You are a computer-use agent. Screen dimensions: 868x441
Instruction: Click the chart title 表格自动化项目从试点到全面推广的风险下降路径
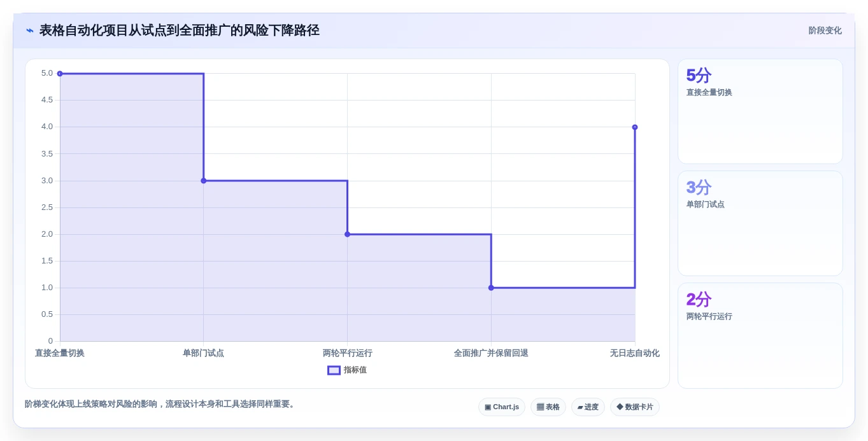click(180, 31)
